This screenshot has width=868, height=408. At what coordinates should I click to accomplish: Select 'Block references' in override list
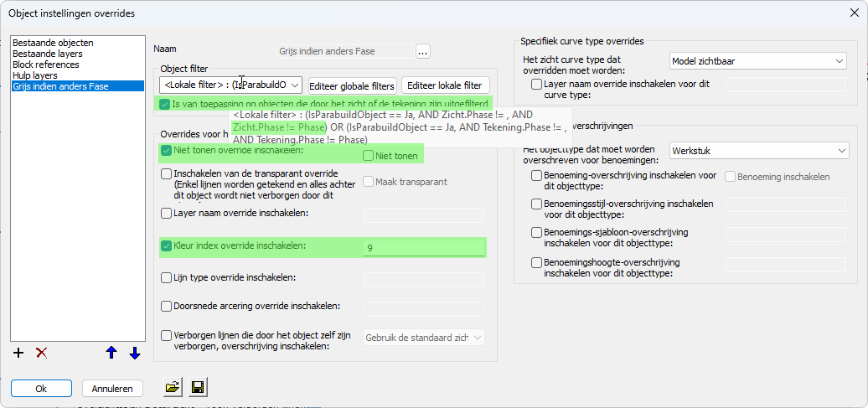(46, 65)
